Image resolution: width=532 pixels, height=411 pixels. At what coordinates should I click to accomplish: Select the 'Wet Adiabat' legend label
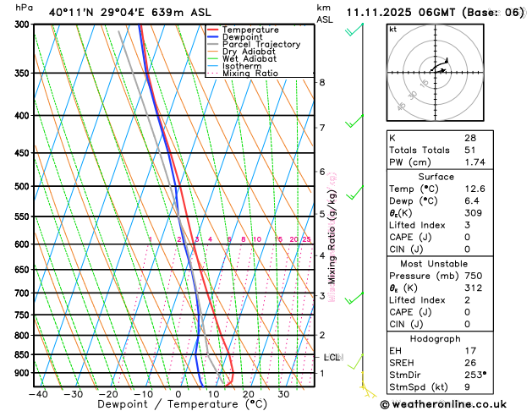[x=250, y=58]
